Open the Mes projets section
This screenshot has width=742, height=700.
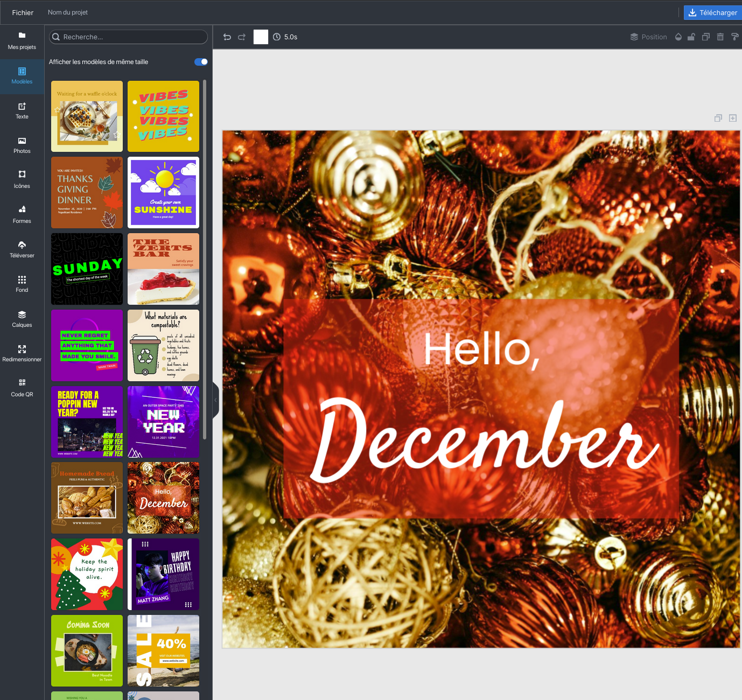(x=22, y=41)
